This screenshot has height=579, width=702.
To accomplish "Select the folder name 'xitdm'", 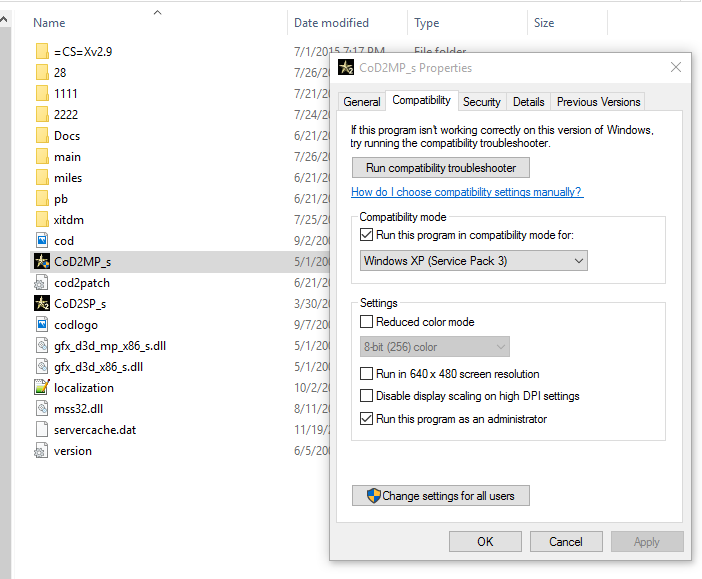I will pyautogui.click(x=68, y=220).
